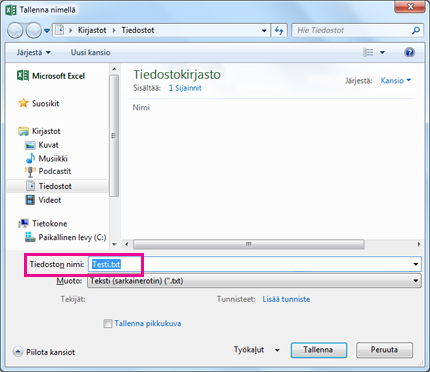Click the Peruuta cancel button

[x=384, y=350]
